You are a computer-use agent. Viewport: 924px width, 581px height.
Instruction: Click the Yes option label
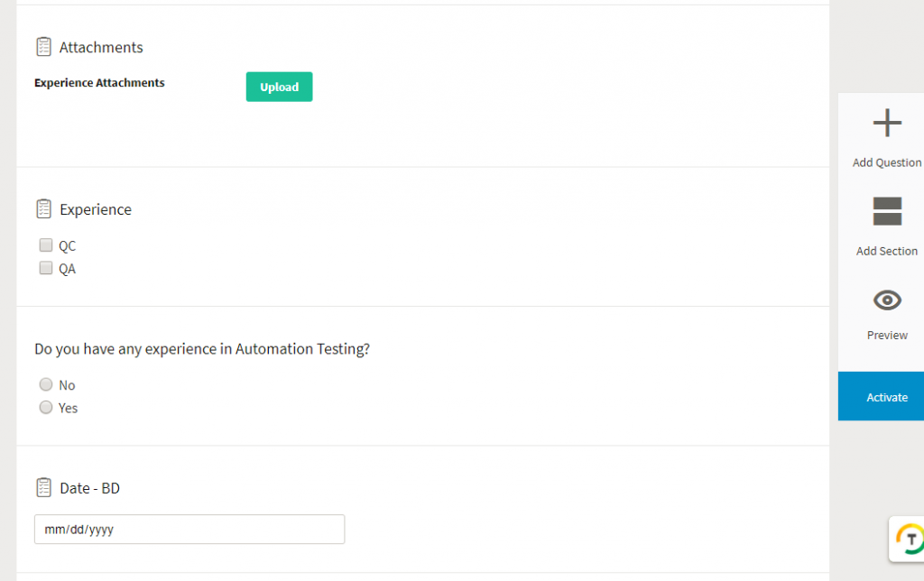click(68, 409)
